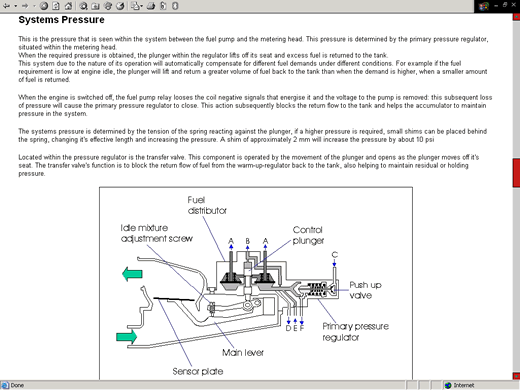Click the 'Done' status text
Image resolution: width=520 pixels, height=390 pixels.
[17, 385]
